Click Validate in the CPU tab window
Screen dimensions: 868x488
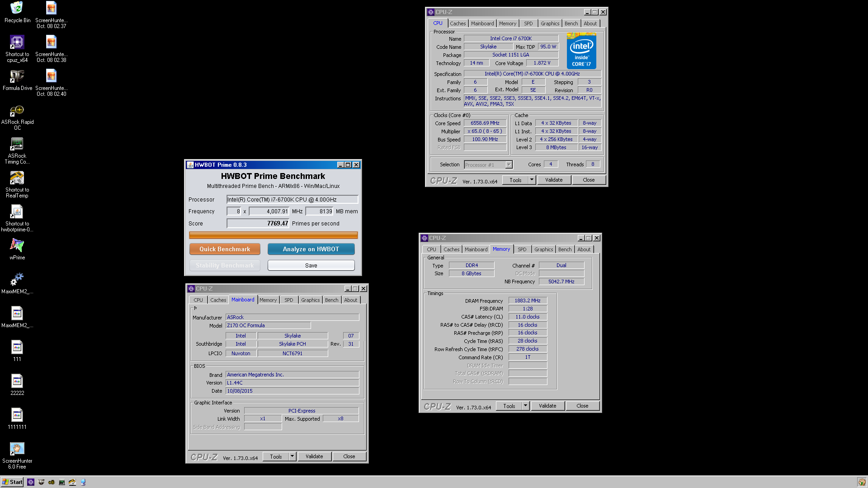click(554, 180)
